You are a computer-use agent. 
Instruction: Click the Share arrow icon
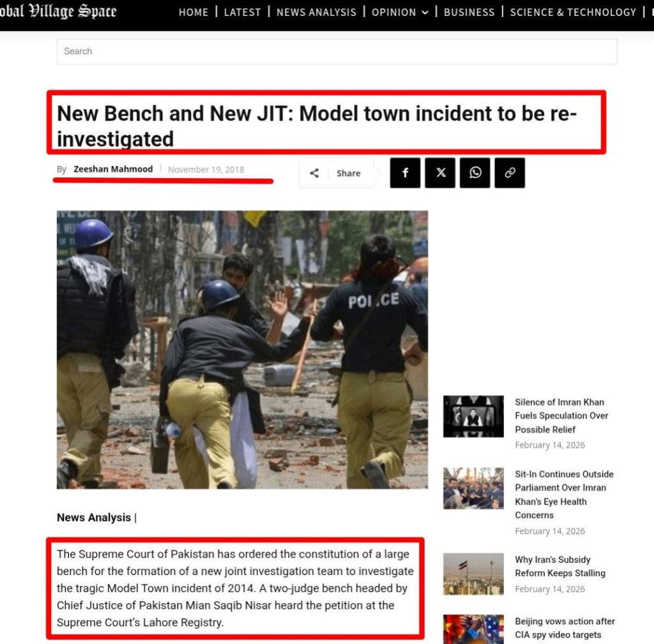click(x=314, y=173)
